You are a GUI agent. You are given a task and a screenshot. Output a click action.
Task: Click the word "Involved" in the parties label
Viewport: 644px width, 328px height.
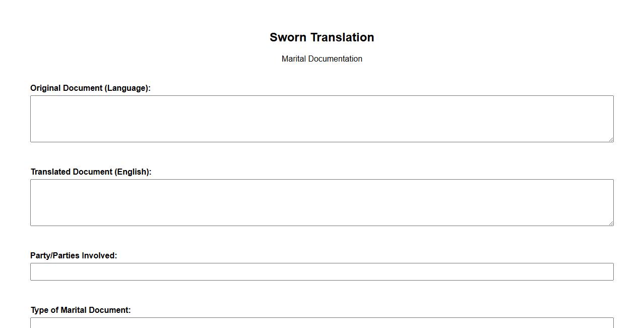(99, 255)
